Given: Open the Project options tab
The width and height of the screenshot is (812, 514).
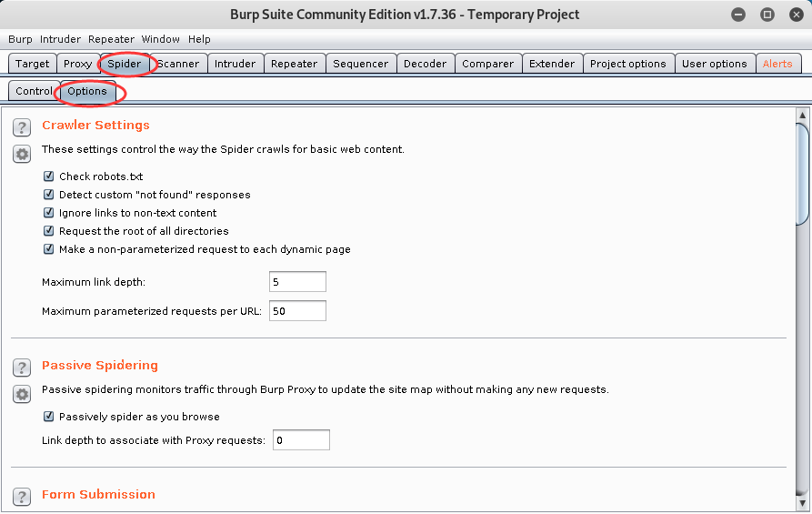Looking at the screenshot, I should [x=628, y=64].
